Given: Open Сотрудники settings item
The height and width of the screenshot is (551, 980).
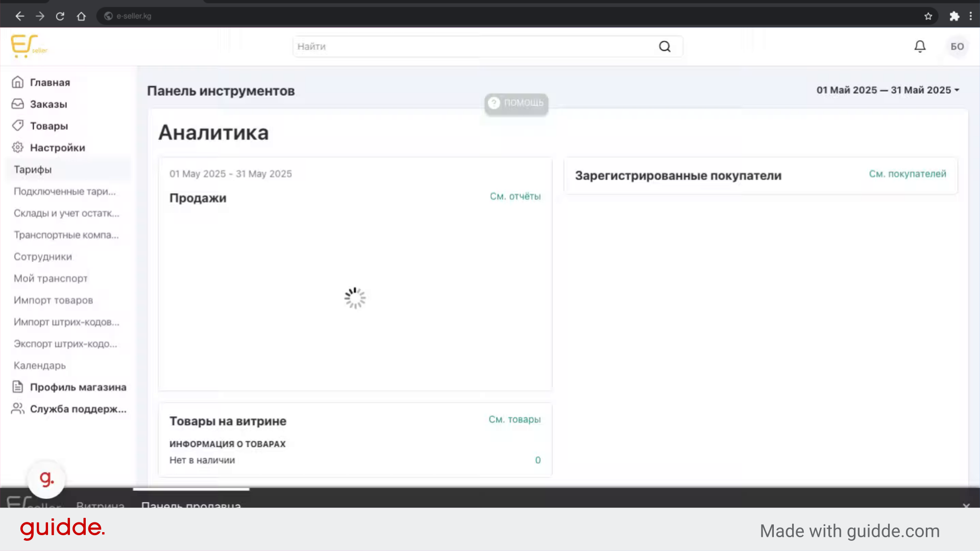Looking at the screenshot, I should pos(43,257).
